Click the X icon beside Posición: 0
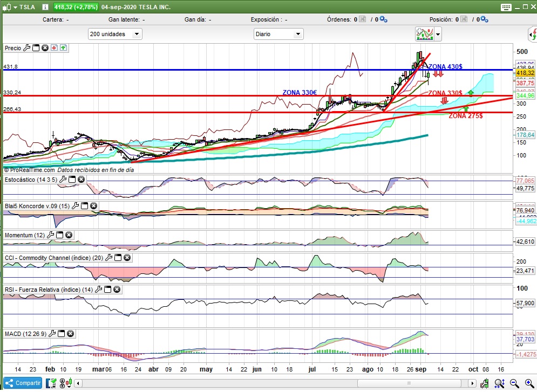Viewport: 537px width, 392px height. click(464, 19)
